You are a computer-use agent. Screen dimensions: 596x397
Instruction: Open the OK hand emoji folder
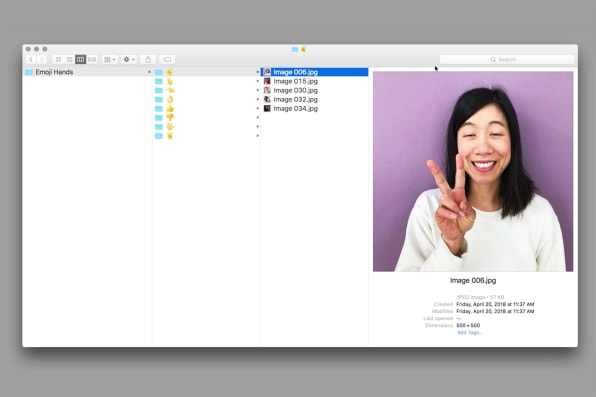point(206,99)
